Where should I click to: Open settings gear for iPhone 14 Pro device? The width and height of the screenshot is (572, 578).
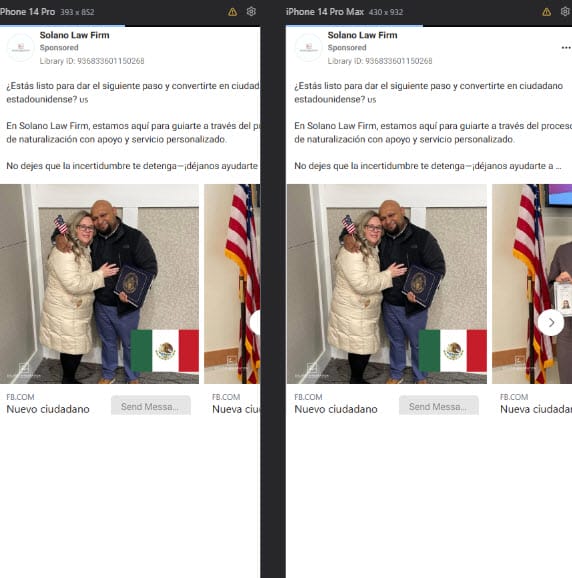(251, 12)
